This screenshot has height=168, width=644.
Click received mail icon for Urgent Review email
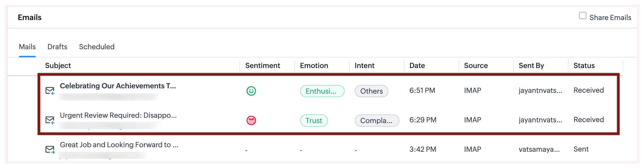50,120
